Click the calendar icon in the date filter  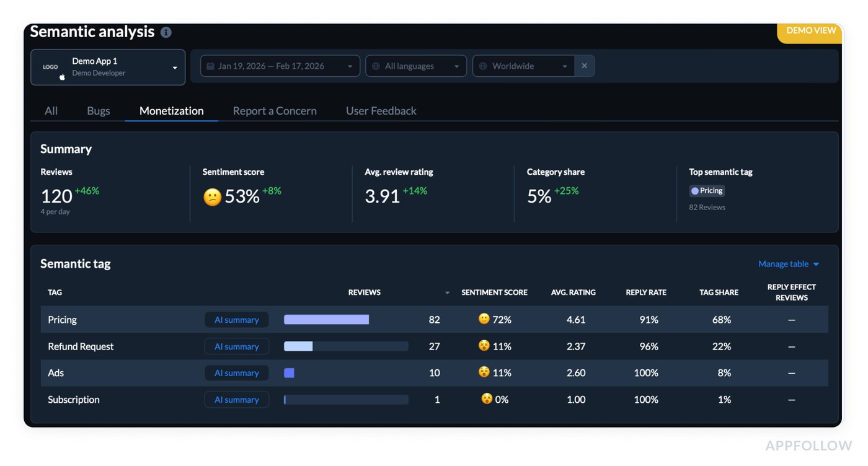[x=211, y=66]
